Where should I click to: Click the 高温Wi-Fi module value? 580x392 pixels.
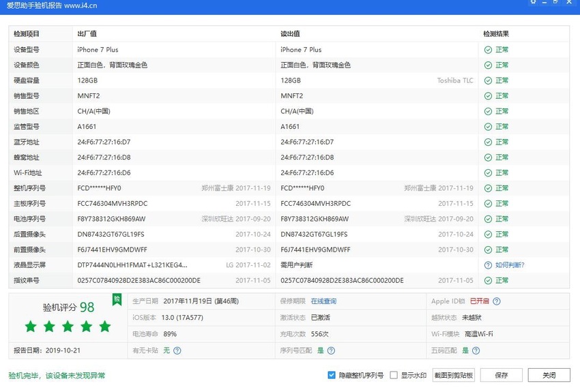[478, 334]
